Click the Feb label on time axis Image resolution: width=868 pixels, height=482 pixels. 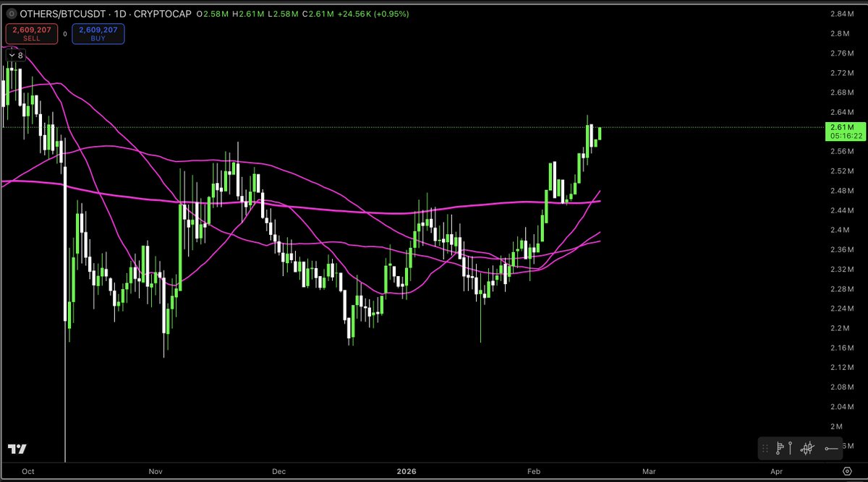pos(534,470)
